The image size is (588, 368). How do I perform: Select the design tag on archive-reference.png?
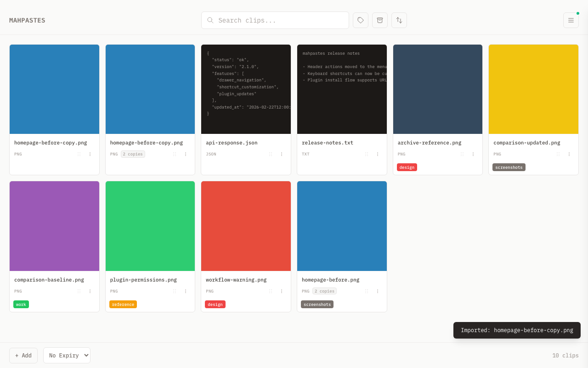pos(407,167)
